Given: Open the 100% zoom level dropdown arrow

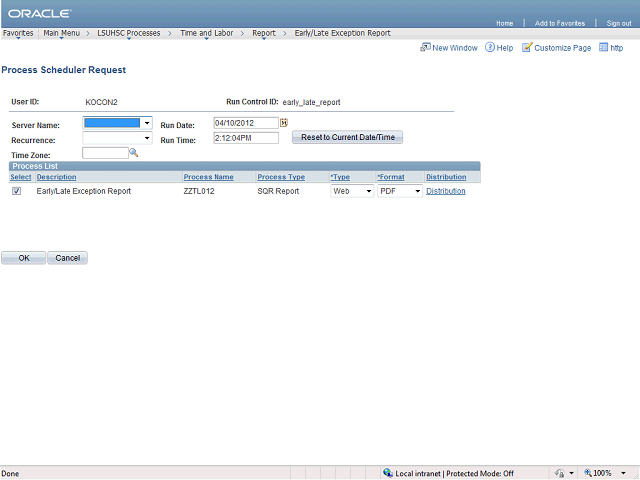Looking at the screenshot, I should 623,473.
